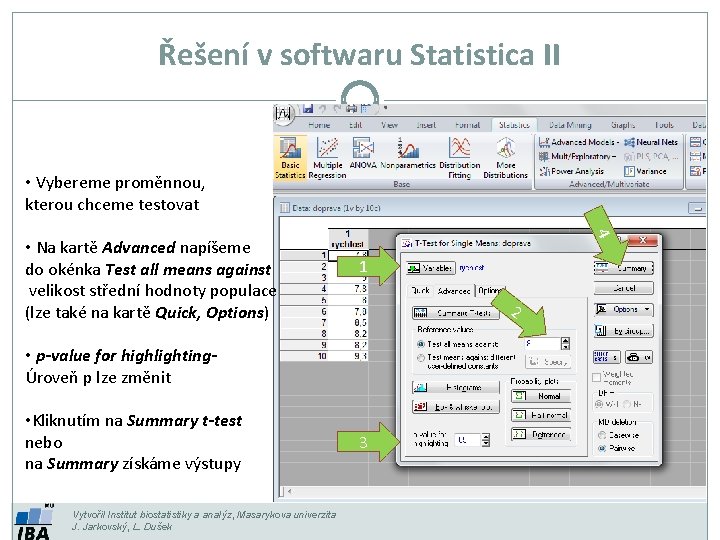The image size is (720, 540).
Task: Minimize the data spreadsheet window
Action: [x=697, y=208]
